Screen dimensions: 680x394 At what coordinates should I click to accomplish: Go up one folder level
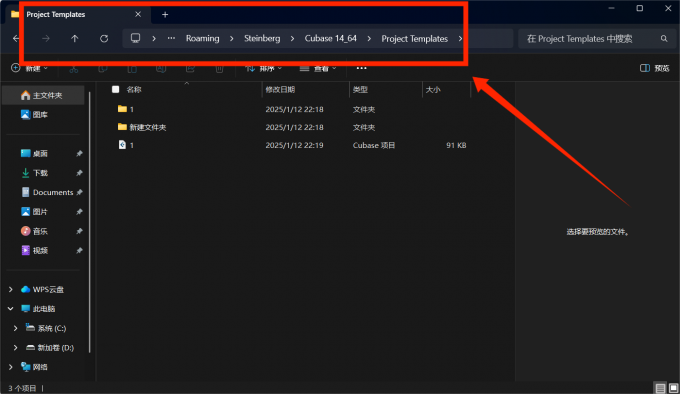(75, 39)
